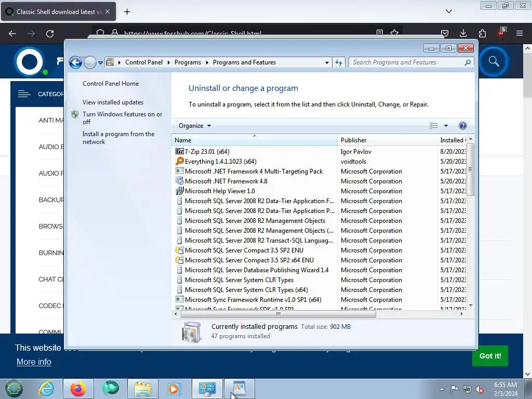
Task: Click Install a program from the network
Action: click(x=118, y=138)
